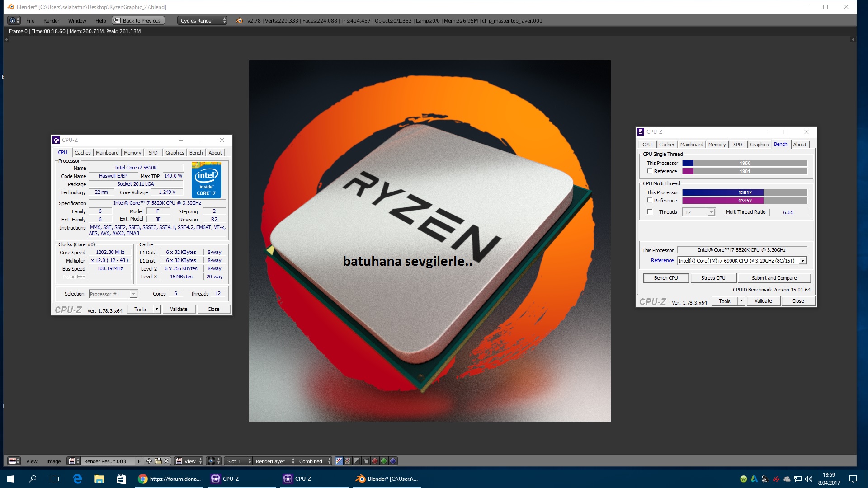This screenshot has height=488, width=868.
Task: Open the Help menu in Blender
Action: tap(100, 20)
